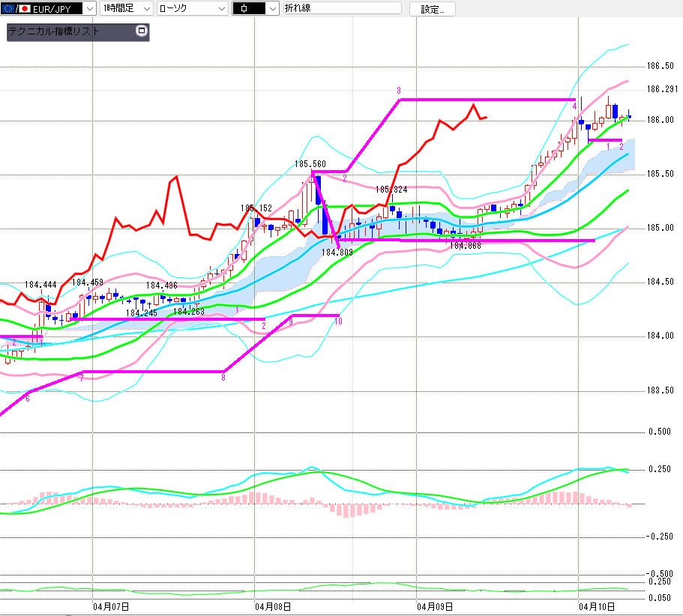Select the 186.291 current price on axis
Image resolution: width=683 pixels, height=616 pixels.
click(x=660, y=90)
